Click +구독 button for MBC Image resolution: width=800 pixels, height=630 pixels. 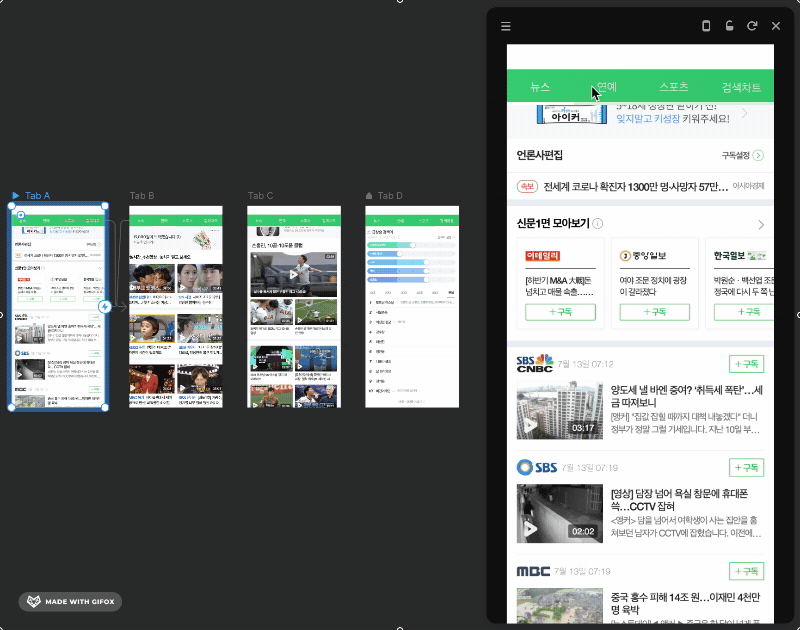[x=746, y=571]
